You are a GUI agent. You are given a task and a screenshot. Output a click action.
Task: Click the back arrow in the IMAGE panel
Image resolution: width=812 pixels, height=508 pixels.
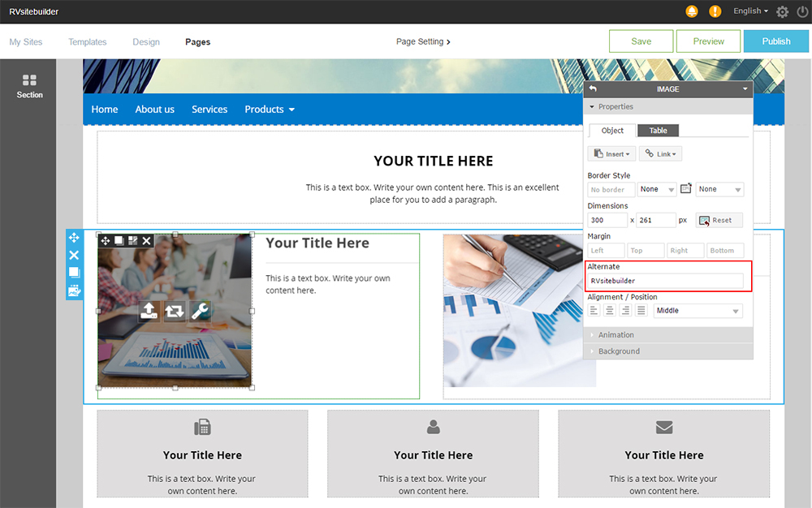pos(593,89)
